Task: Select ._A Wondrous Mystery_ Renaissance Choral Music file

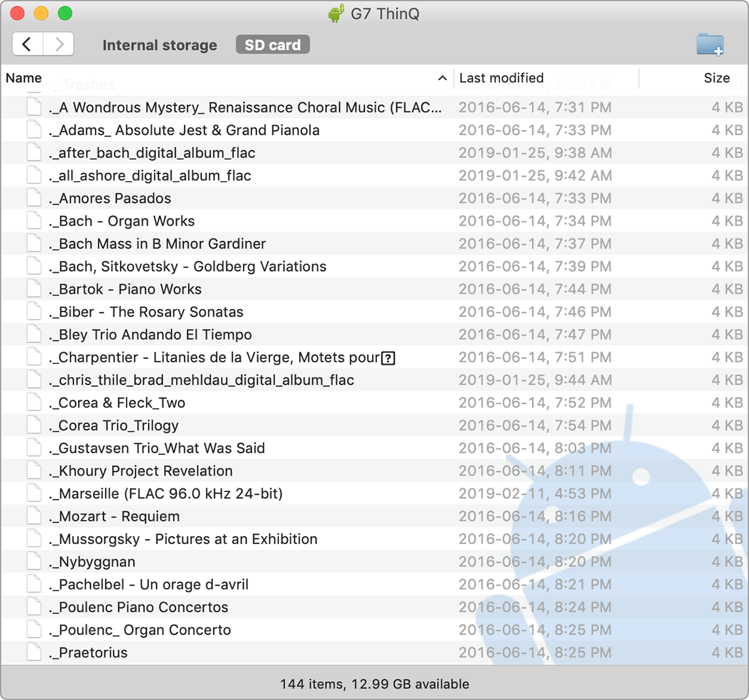Action: [245, 107]
